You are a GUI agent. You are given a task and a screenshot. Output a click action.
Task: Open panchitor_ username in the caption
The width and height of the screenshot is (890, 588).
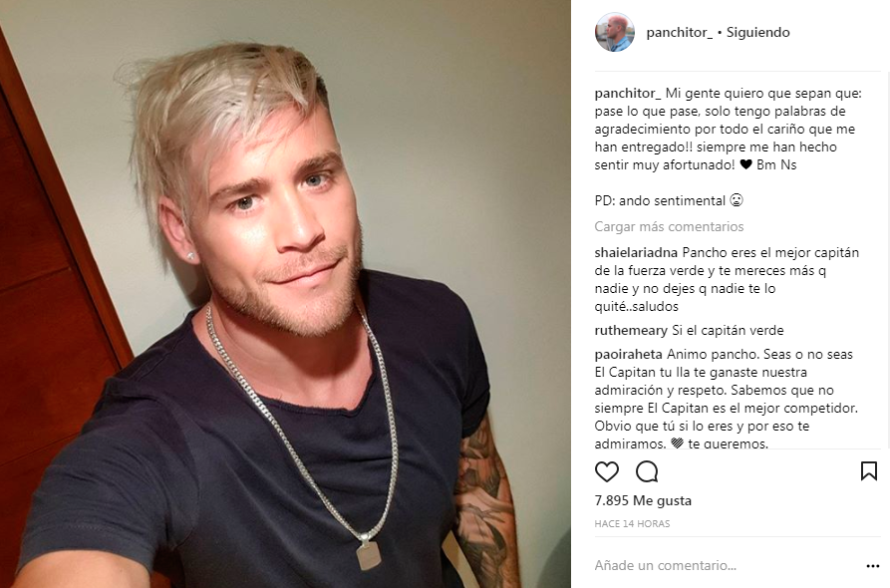(628, 93)
